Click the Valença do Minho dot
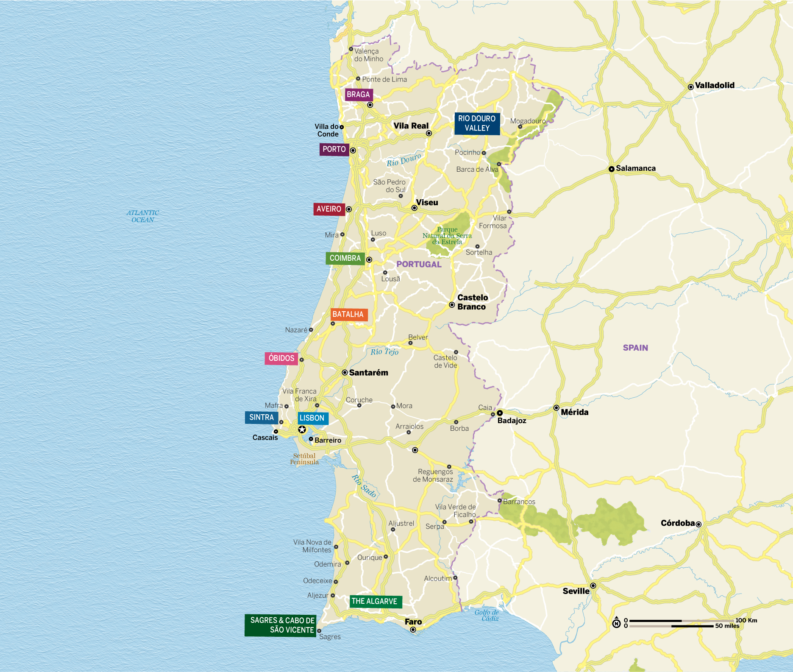 (351, 49)
